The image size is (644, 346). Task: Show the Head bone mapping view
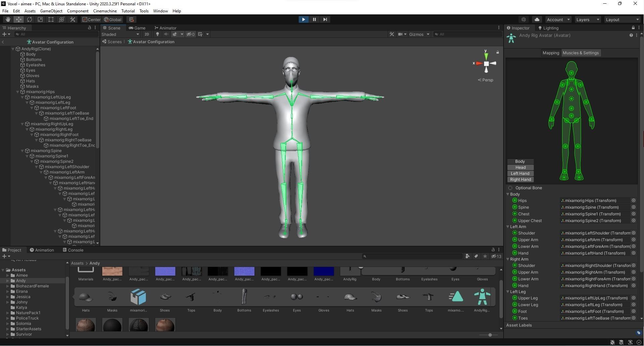click(x=520, y=167)
